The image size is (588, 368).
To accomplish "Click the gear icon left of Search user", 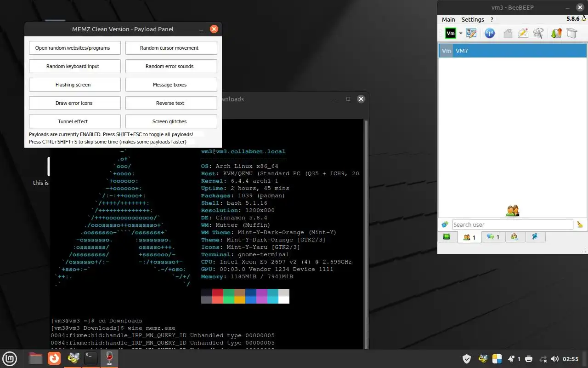I will coord(445,224).
